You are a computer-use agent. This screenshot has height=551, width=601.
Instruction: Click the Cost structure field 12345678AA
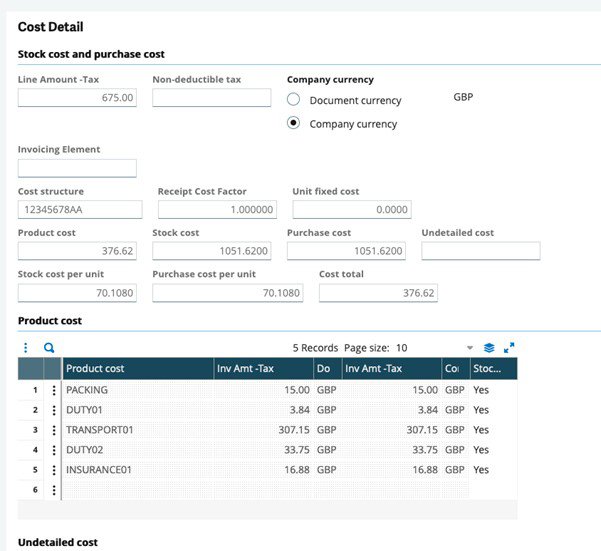click(x=80, y=210)
